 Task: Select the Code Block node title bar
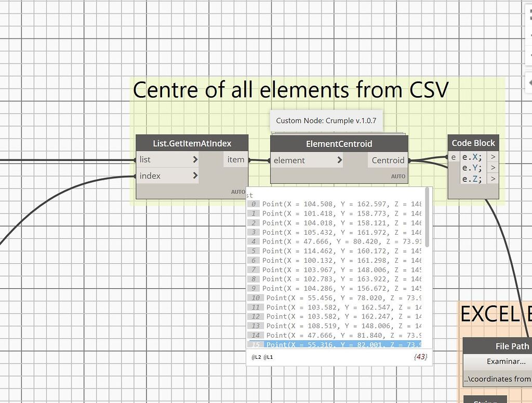click(x=473, y=143)
